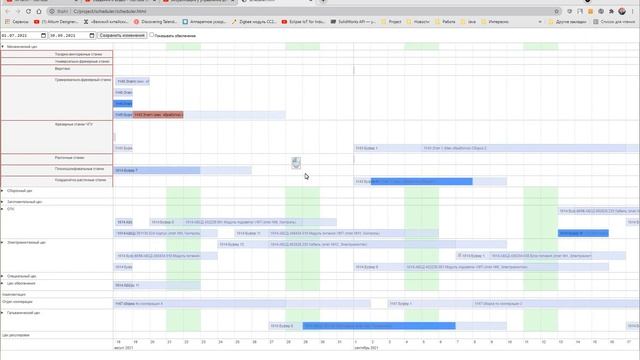Select the solid blue bar in ОТК row near date 13

[583, 233]
